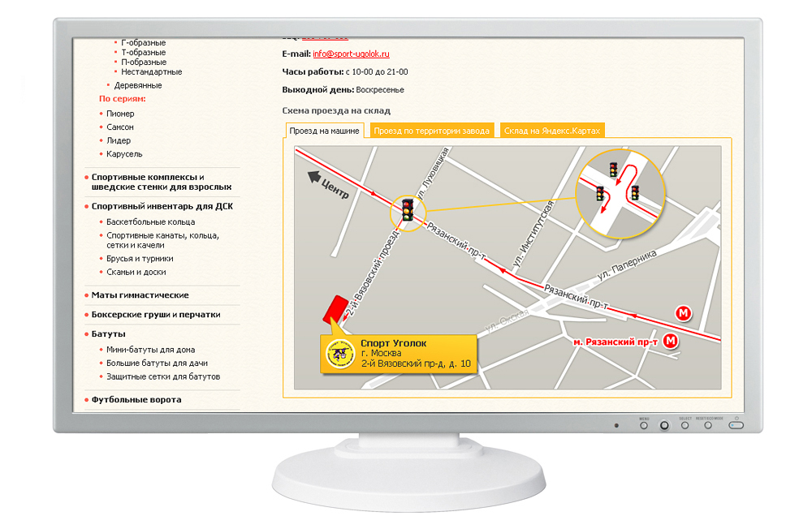Viewport: 812px width, 516px height.
Task: Click the monitor's large round joystick button
Action: (x=664, y=425)
